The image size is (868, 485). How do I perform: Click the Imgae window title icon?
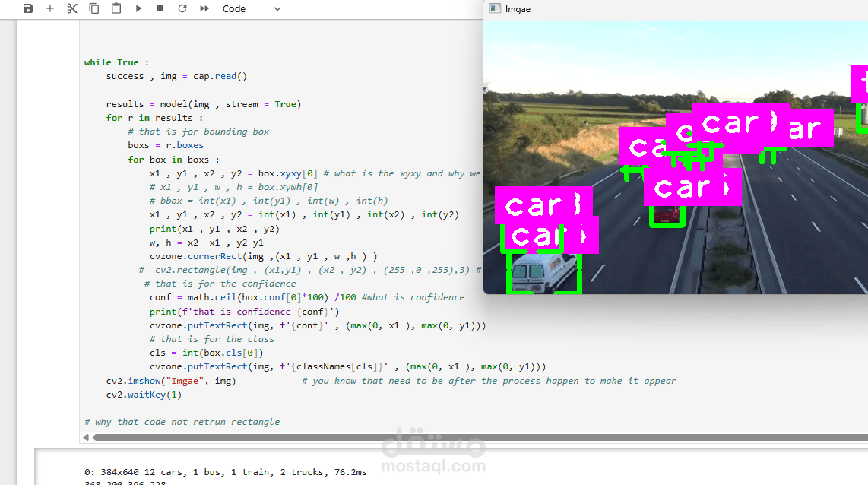[496, 8]
